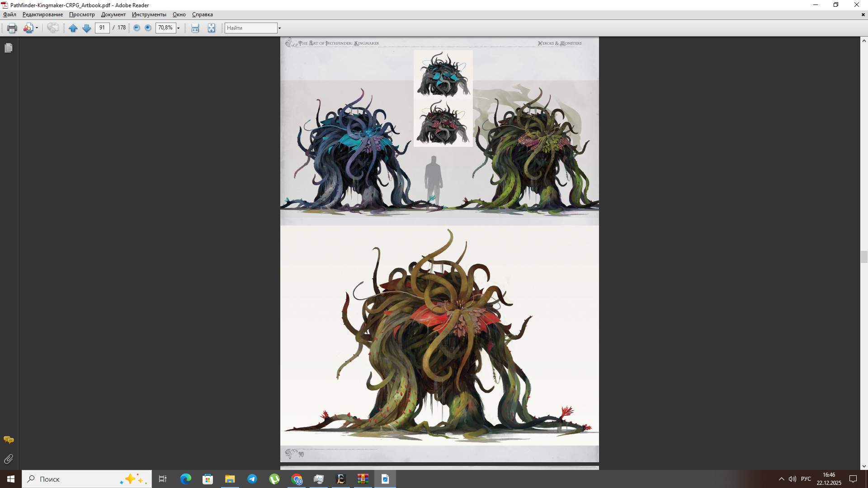Open the Справка menu
The height and width of the screenshot is (488, 868).
[x=202, y=14]
